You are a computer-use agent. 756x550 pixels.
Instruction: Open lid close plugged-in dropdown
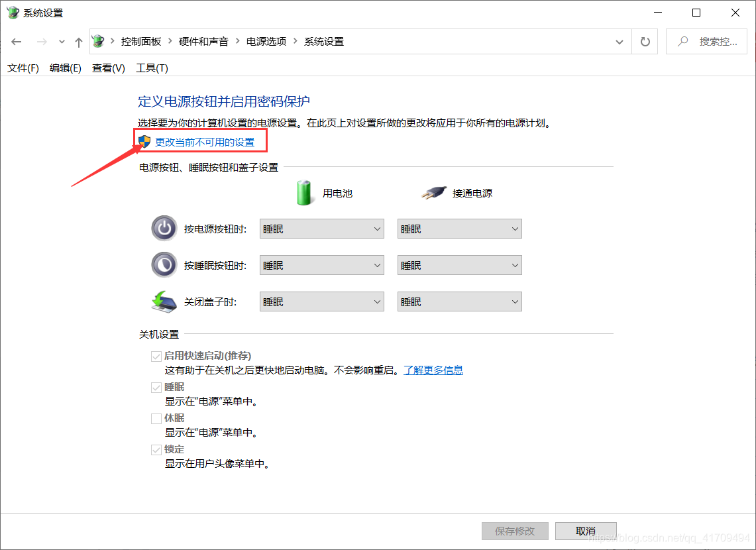click(459, 302)
